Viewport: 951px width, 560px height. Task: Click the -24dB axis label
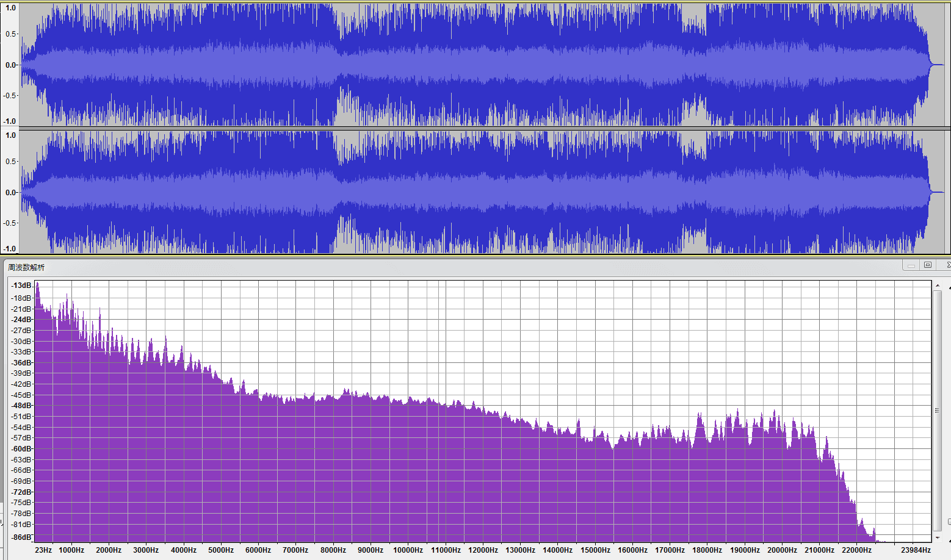click(x=21, y=320)
